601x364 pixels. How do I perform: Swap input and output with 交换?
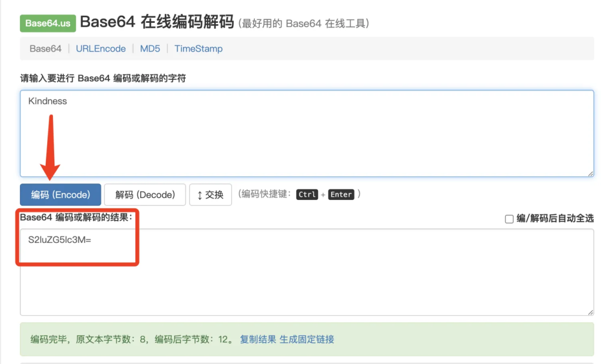pos(210,195)
